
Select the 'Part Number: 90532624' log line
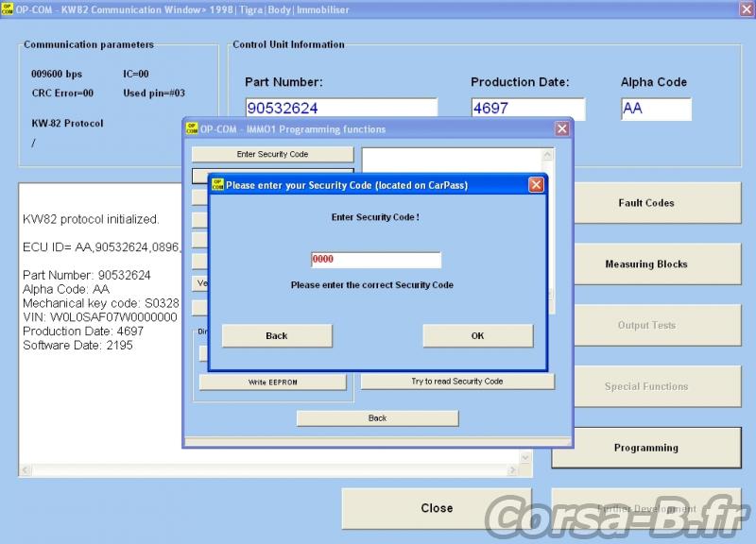(87, 275)
